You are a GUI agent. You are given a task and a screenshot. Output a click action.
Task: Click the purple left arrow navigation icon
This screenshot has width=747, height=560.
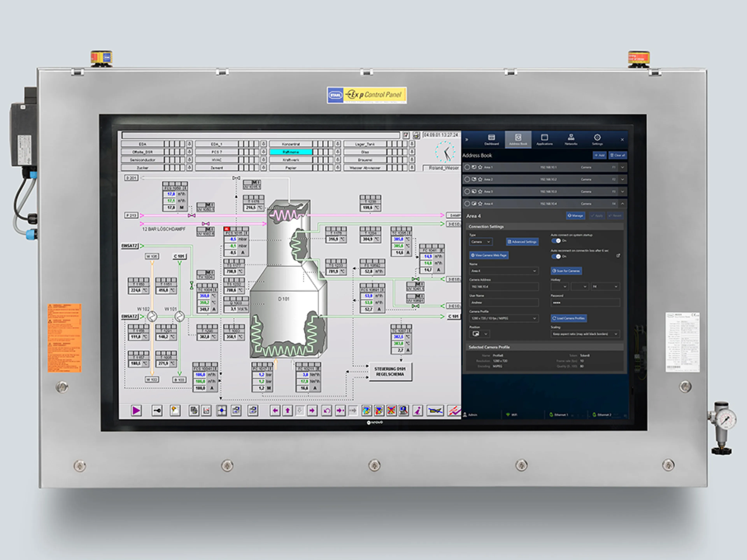(x=275, y=410)
